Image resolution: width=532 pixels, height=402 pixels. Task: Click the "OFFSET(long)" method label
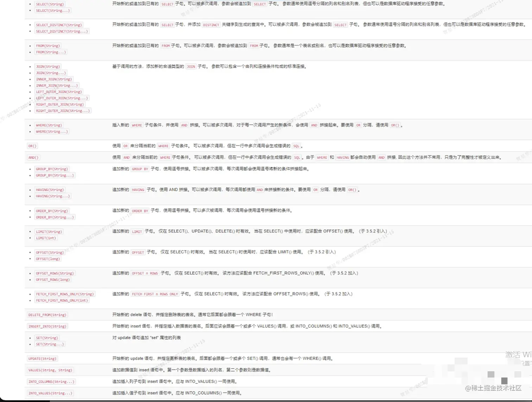48,259
